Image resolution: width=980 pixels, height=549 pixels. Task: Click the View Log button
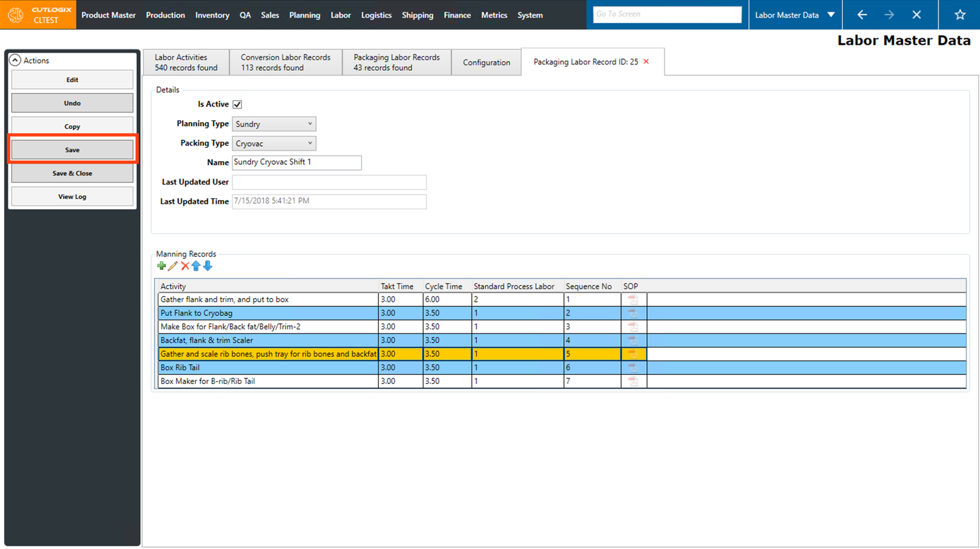click(x=72, y=197)
